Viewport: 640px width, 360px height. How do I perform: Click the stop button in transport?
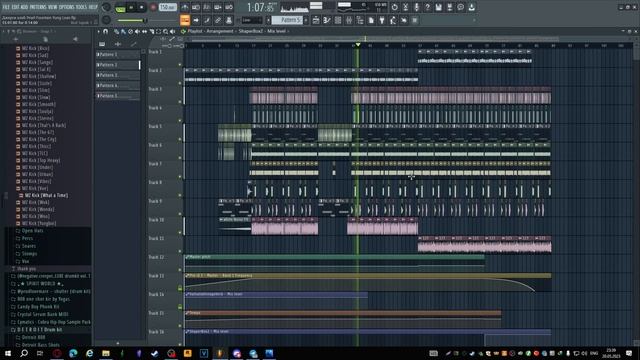pos(142,7)
